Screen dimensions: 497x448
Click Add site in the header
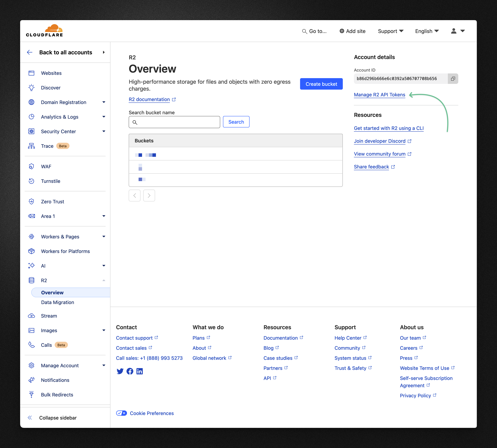point(353,31)
